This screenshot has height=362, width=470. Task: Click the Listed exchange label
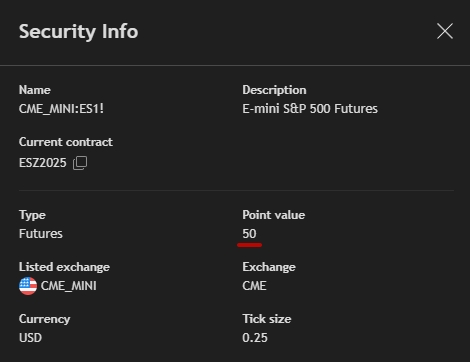click(64, 267)
